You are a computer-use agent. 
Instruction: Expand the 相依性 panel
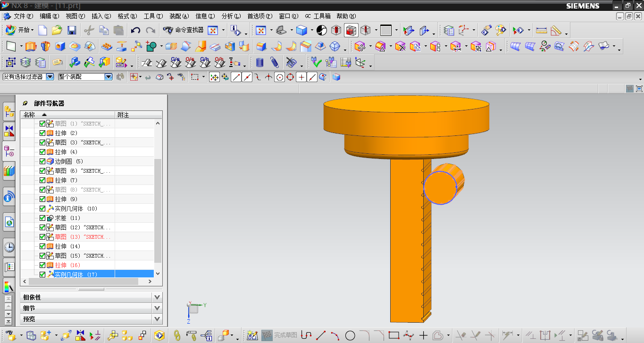[157, 297]
